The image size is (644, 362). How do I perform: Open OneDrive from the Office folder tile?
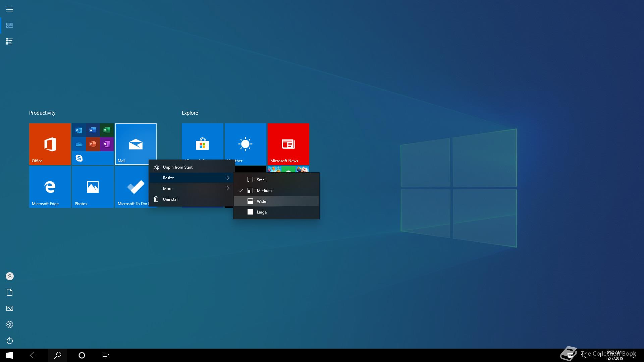[79, 144]
